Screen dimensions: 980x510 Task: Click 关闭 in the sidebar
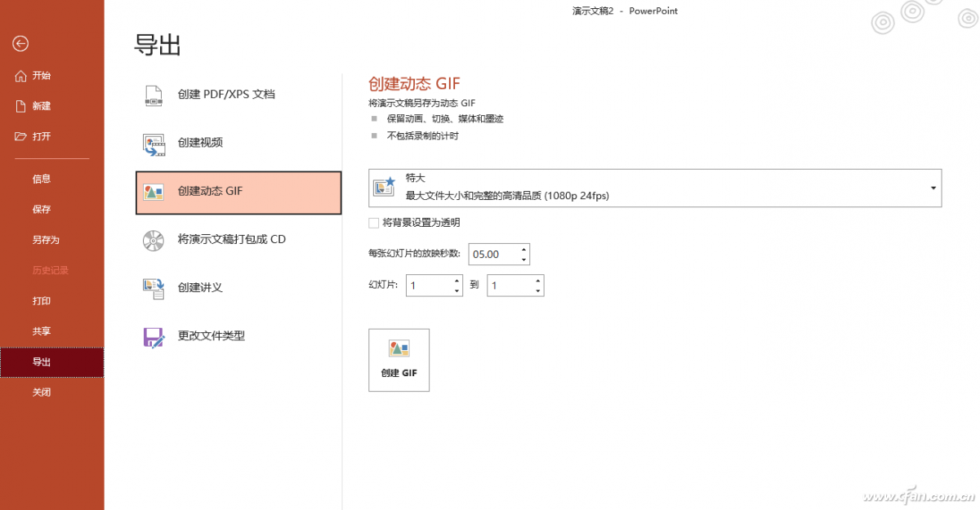coord(42,392)
